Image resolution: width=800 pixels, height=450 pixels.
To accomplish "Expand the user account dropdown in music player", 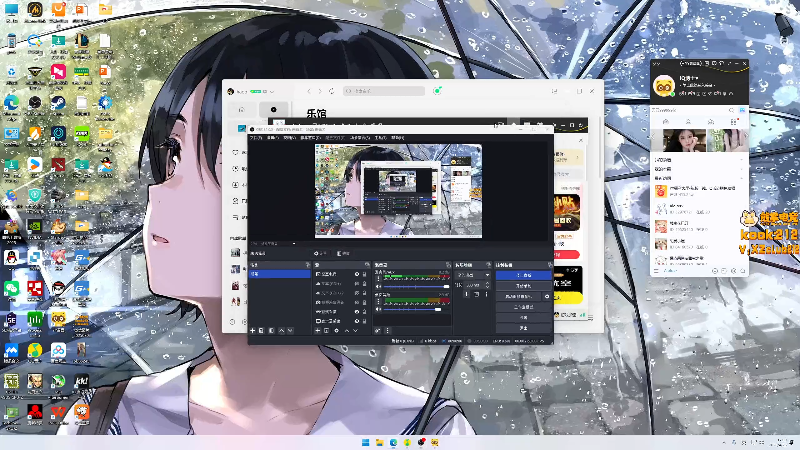I will click(x=272, y=91).
